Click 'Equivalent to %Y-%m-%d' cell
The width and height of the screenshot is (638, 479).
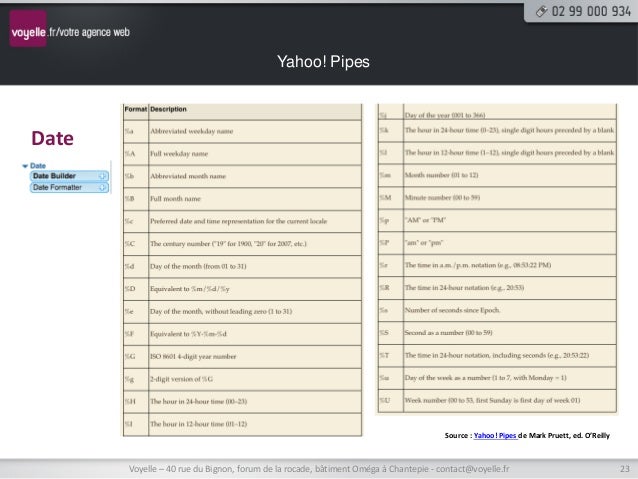(255, 334)
